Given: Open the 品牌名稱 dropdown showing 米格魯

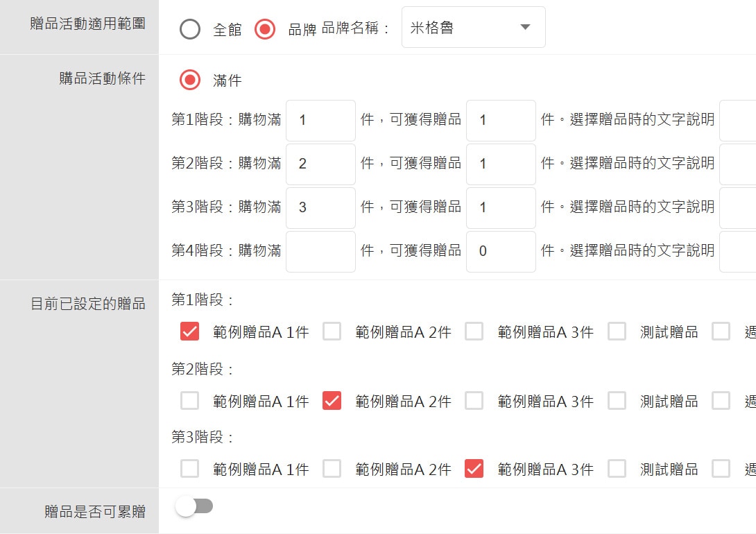Looking at the screenshot, I should click(x=474, y=27).
